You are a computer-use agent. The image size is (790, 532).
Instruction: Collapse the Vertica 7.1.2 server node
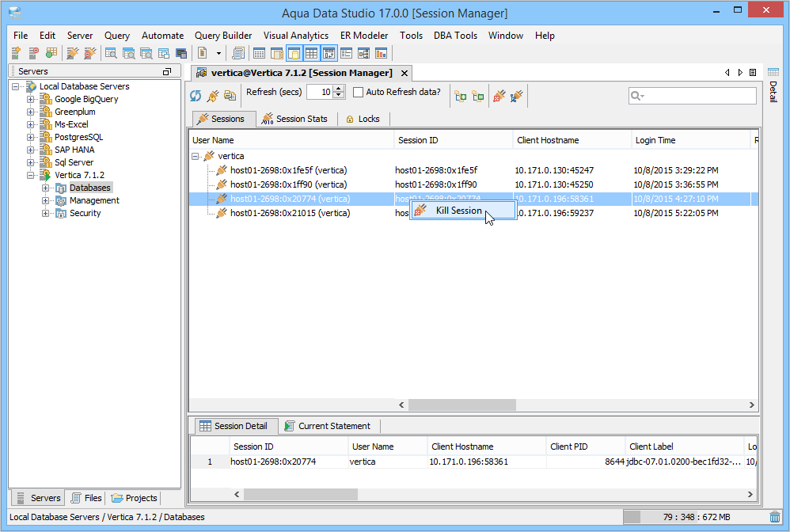click(x=31, y=175)
